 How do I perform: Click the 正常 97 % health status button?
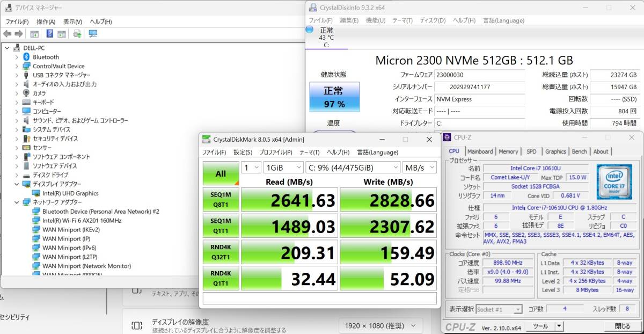334,97
